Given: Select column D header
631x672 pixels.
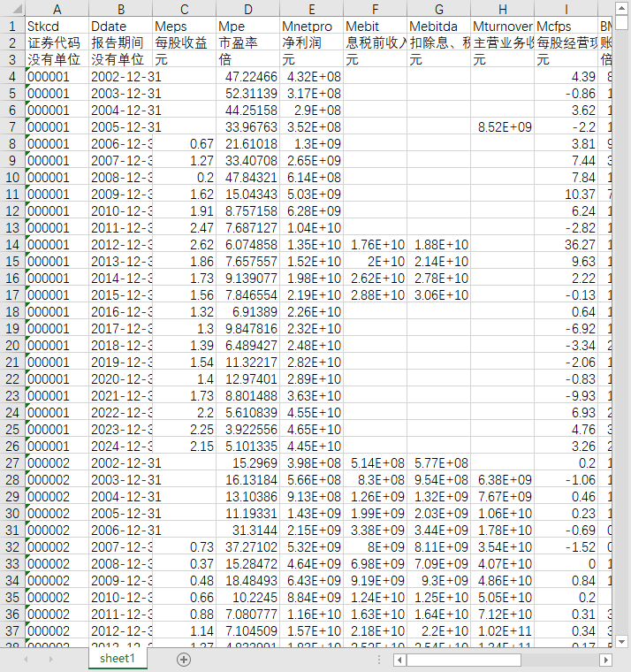Looking at the screenshot, I should [x=248, y=9].
